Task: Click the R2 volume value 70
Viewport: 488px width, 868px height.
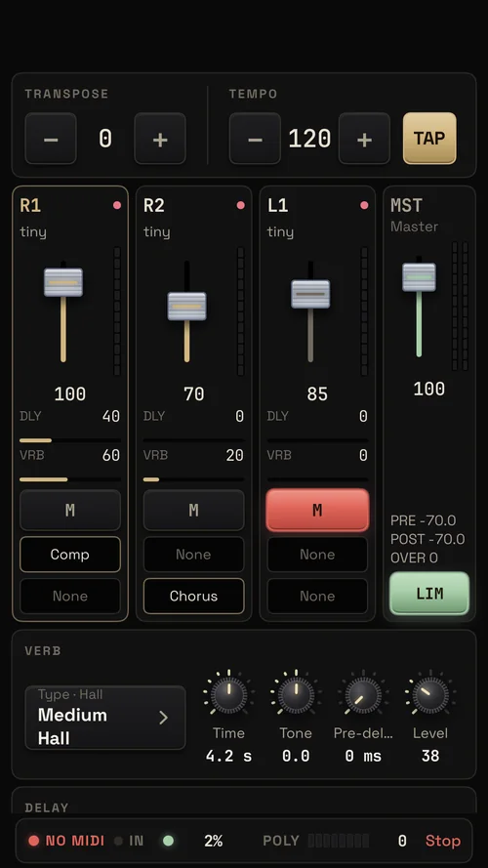Action: point(193,394)
